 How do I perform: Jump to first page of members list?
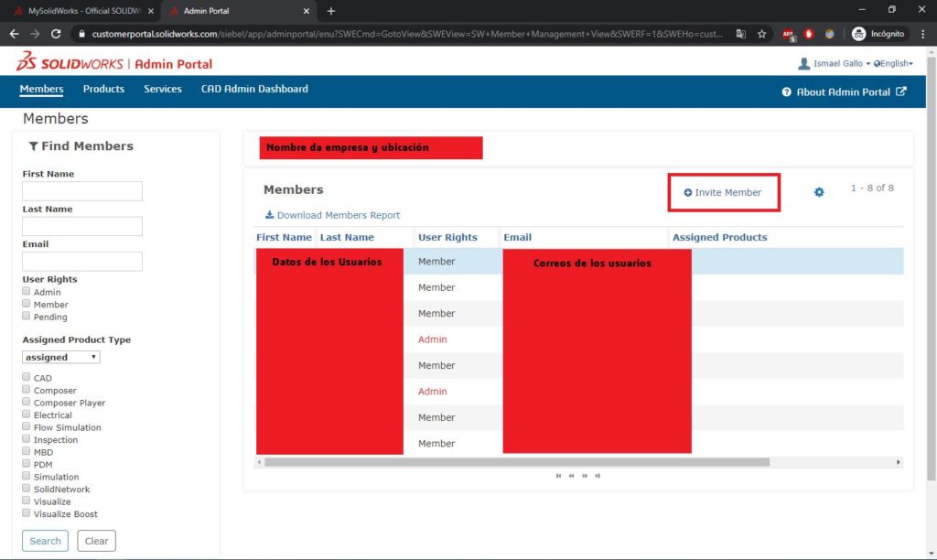pyautogui.click(x=558, y=476)
